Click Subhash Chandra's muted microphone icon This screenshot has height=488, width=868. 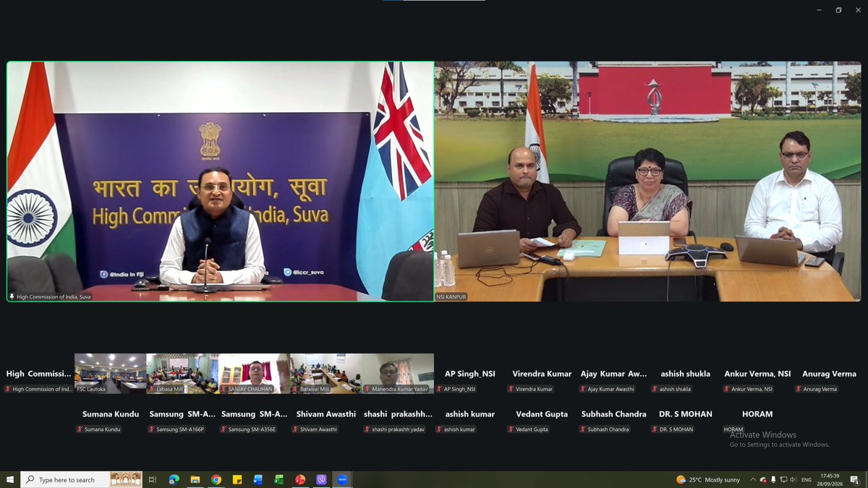click(582, 429)
